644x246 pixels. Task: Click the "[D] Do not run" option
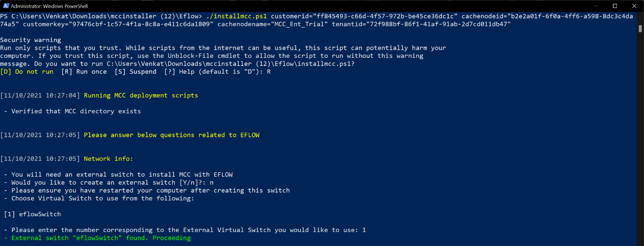pos(27,71)
